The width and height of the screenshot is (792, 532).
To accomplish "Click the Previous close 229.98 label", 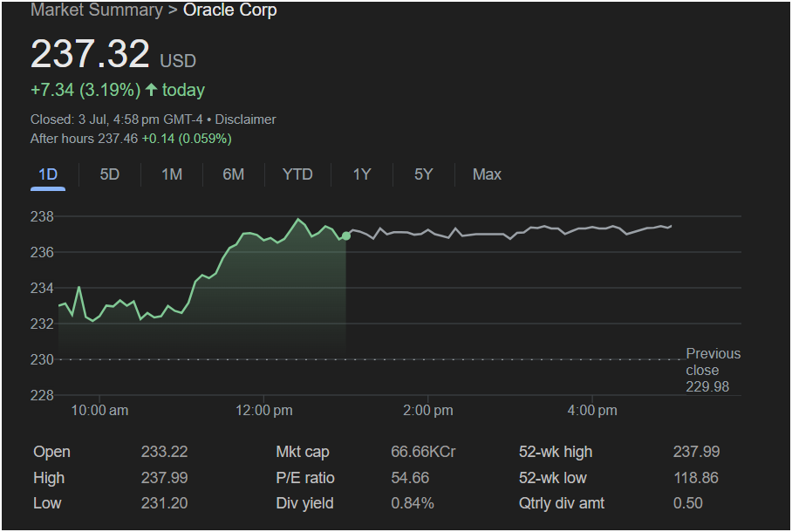I will [x=713, y=371].
